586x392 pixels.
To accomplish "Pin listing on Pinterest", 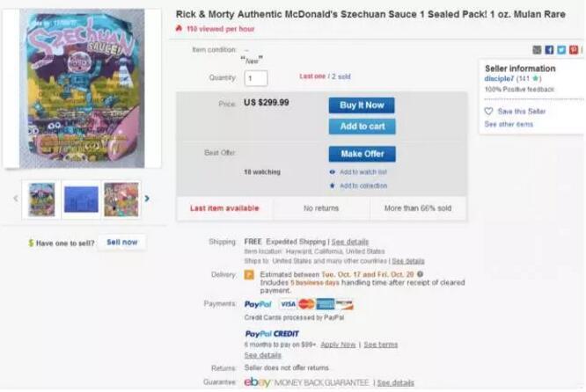I will pos(574,50).
